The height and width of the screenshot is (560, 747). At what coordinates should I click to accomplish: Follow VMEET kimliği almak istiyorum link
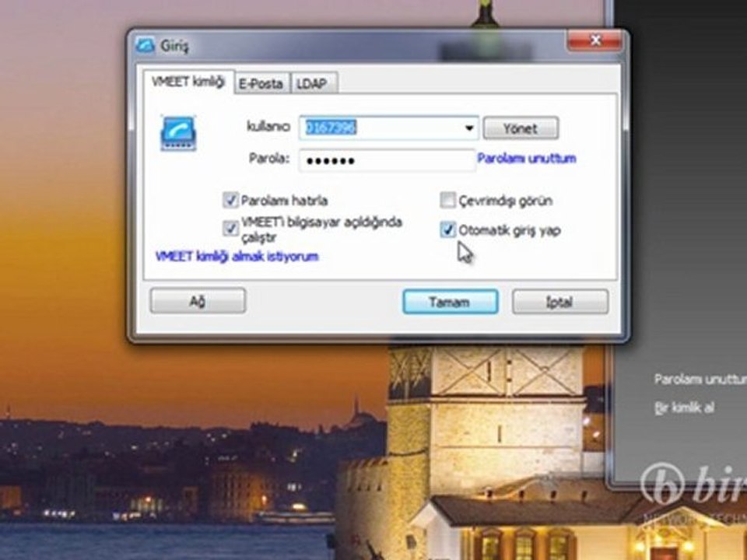point(237,257)
